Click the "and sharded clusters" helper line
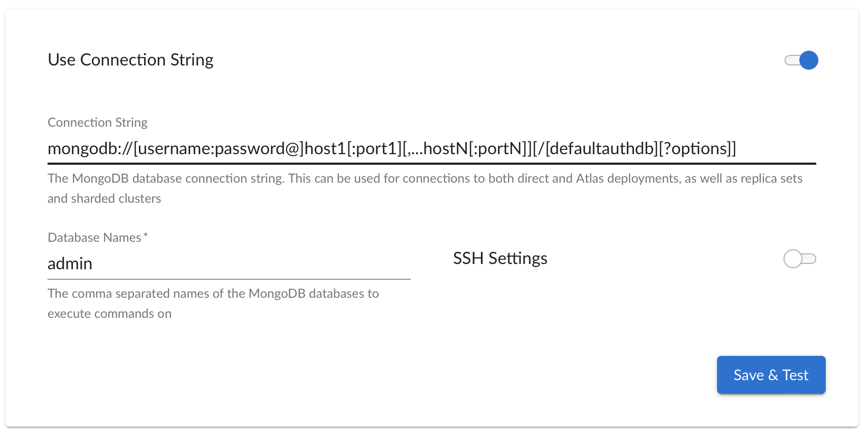Image resolution: width=868 pixels, height=434 pixels. pos(104,199)
